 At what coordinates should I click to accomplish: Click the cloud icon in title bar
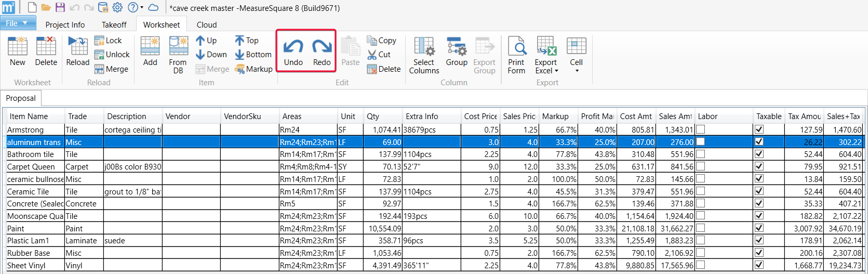pyautogui.click(x=153, y=7)
